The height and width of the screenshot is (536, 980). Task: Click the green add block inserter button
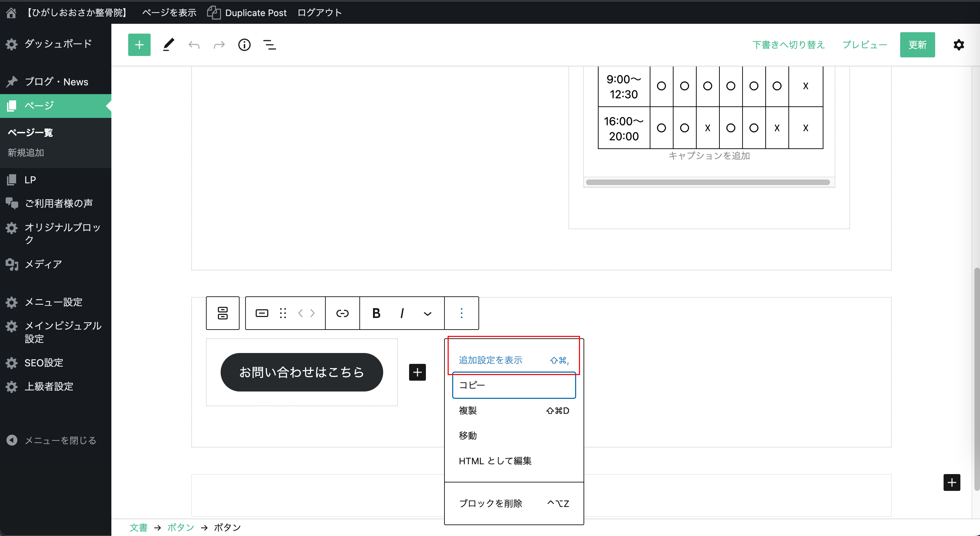pyautogui.click(x=139, y=45)
